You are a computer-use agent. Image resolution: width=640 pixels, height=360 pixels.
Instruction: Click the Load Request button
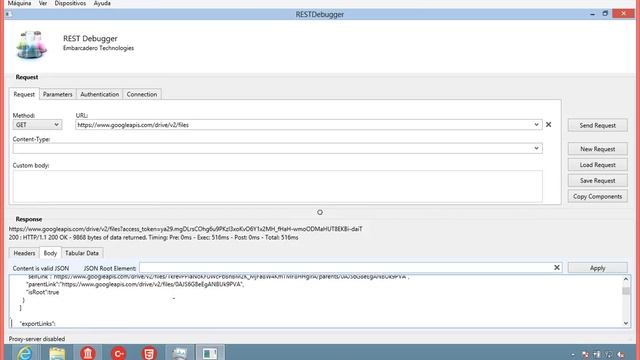click(x=598, y=165)
